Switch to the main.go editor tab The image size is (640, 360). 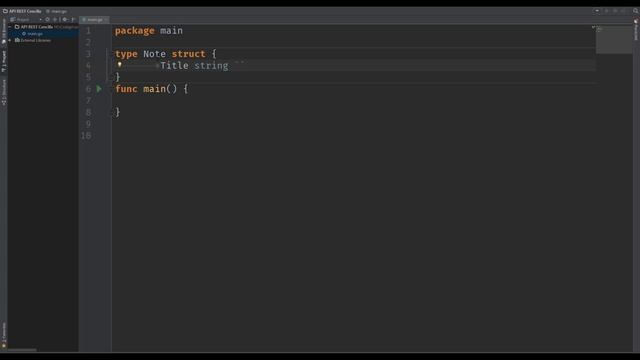(x=93, y=20)
